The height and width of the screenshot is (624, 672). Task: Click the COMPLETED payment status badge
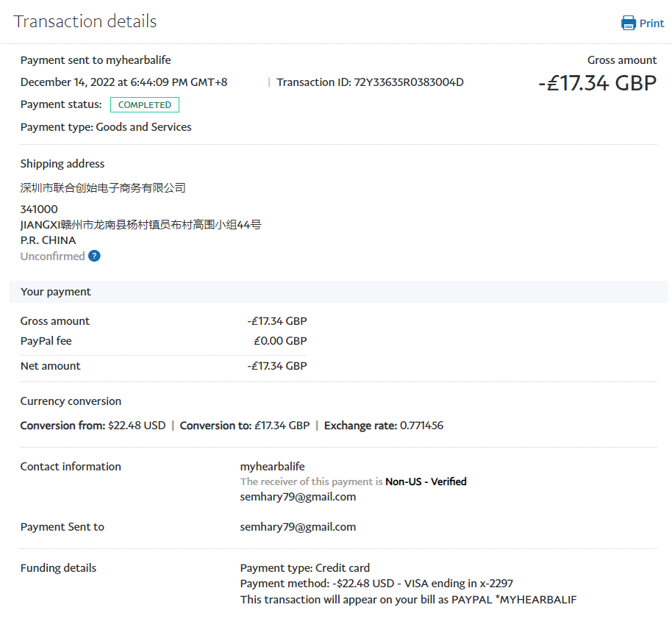[145, 105]
